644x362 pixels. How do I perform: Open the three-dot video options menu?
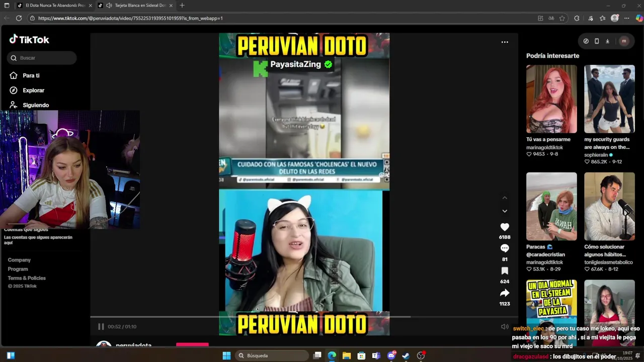click(x=505, y=42)
